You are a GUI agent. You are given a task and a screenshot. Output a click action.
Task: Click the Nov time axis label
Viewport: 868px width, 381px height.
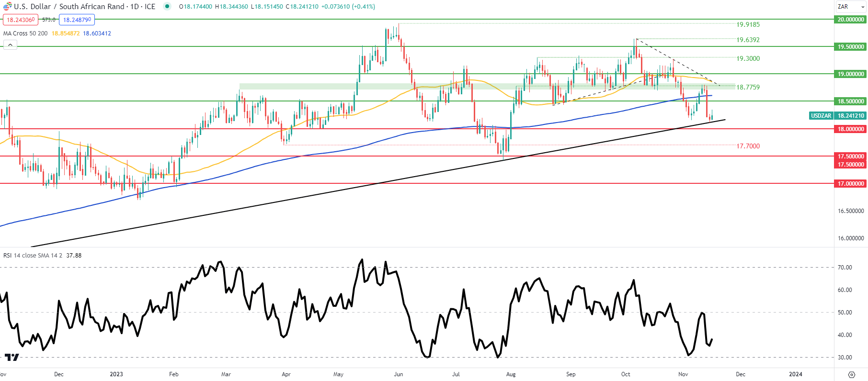click(684, 374)
